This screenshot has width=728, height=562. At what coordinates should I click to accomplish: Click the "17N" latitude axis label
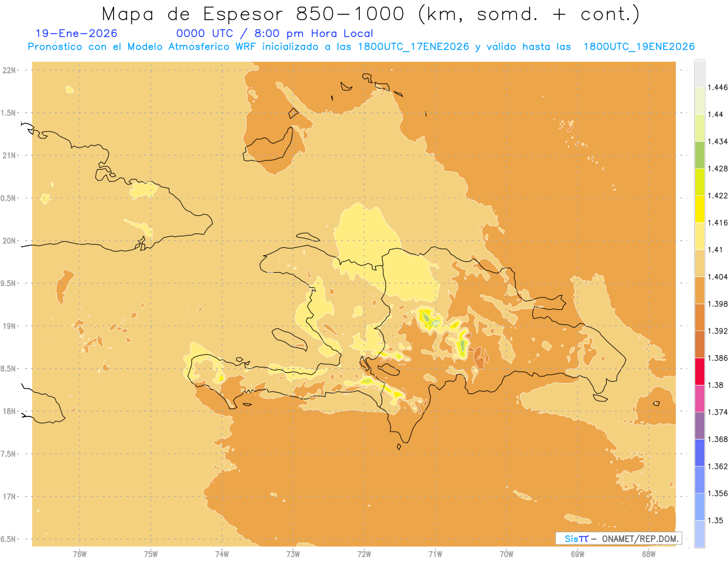[10, 497]
